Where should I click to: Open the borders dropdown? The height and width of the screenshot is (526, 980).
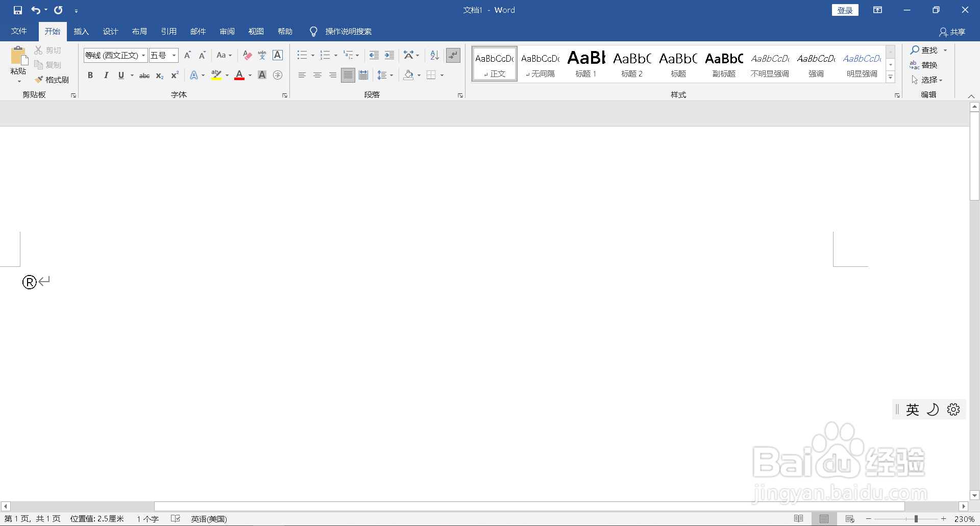point(442,75)
